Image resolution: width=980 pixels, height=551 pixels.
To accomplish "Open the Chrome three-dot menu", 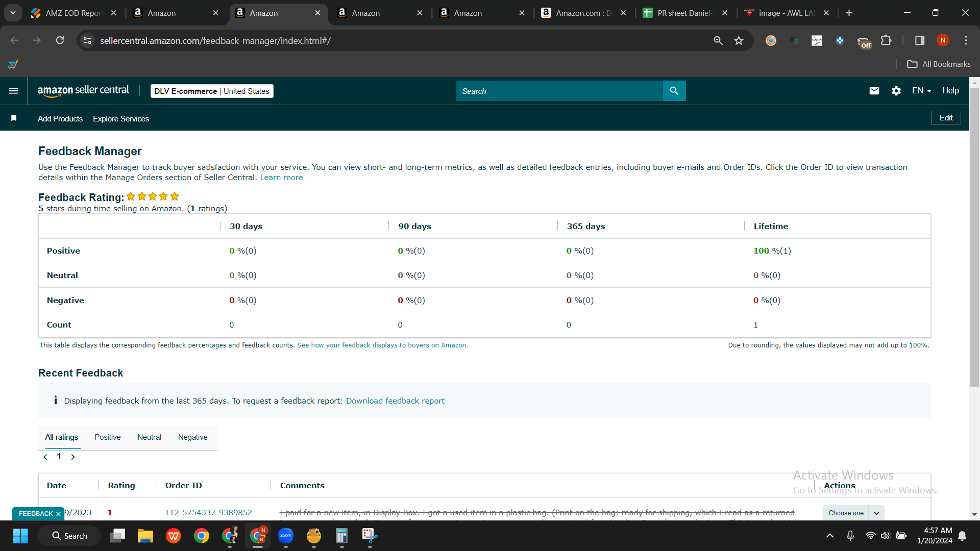I will pyautogui.click(x=966, y=40).
